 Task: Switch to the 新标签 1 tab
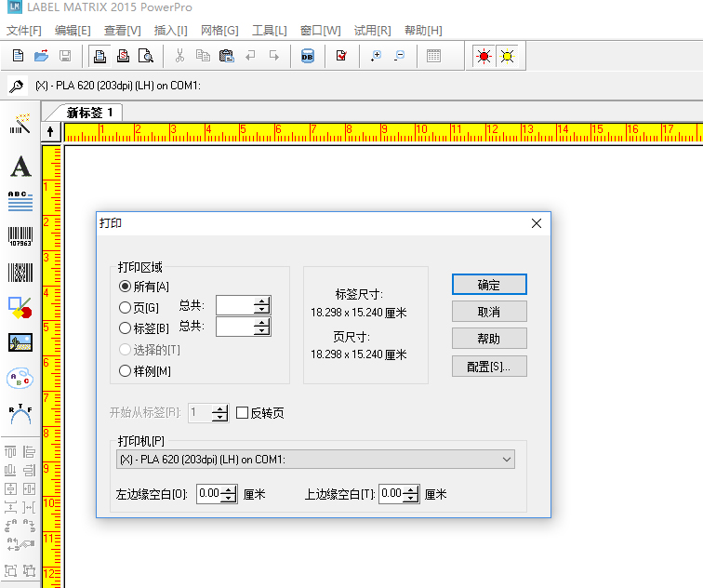pyautogui.click(x=89, y=113)
